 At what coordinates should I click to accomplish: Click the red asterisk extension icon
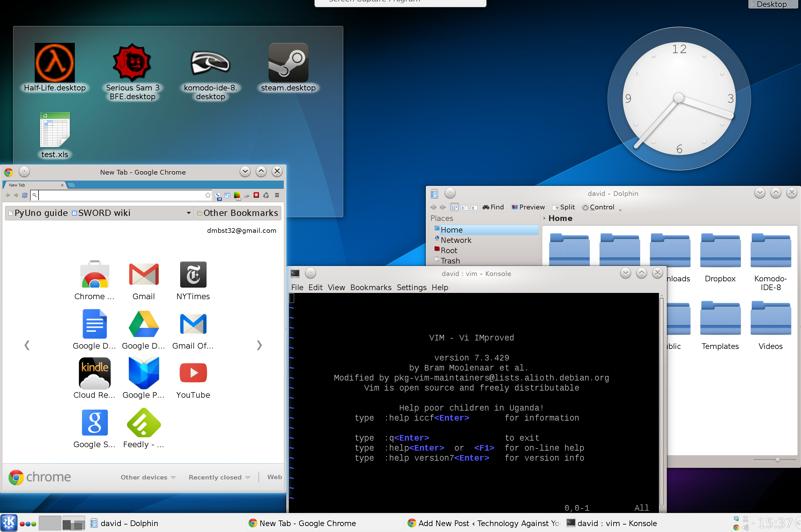tap(257, 195)
